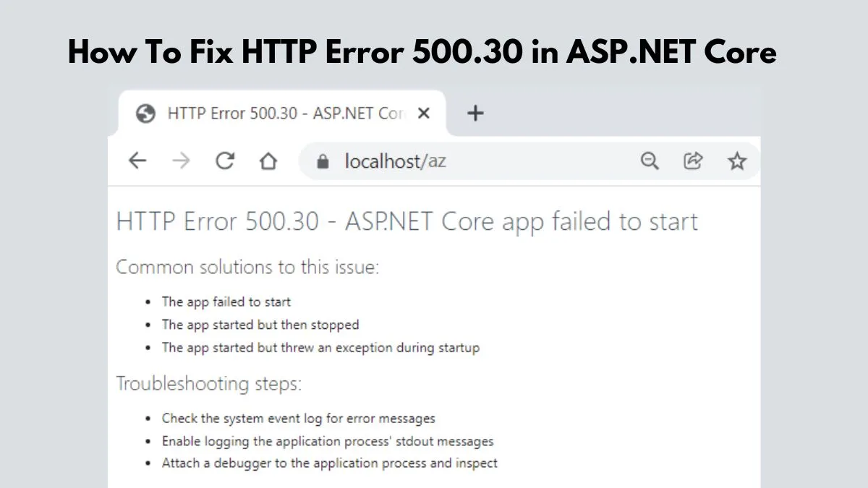The width and height of the screenshot is (868, 488).
Task: Click the error heading 'ASP.NET Core app failed to start'
Action: tap(407, 221)
